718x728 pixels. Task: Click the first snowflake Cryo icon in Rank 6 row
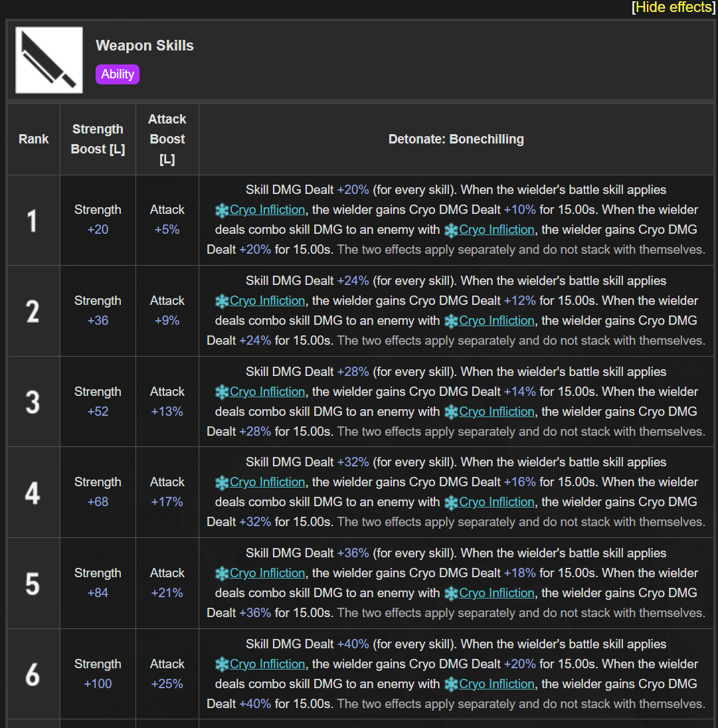pos(222,665)
